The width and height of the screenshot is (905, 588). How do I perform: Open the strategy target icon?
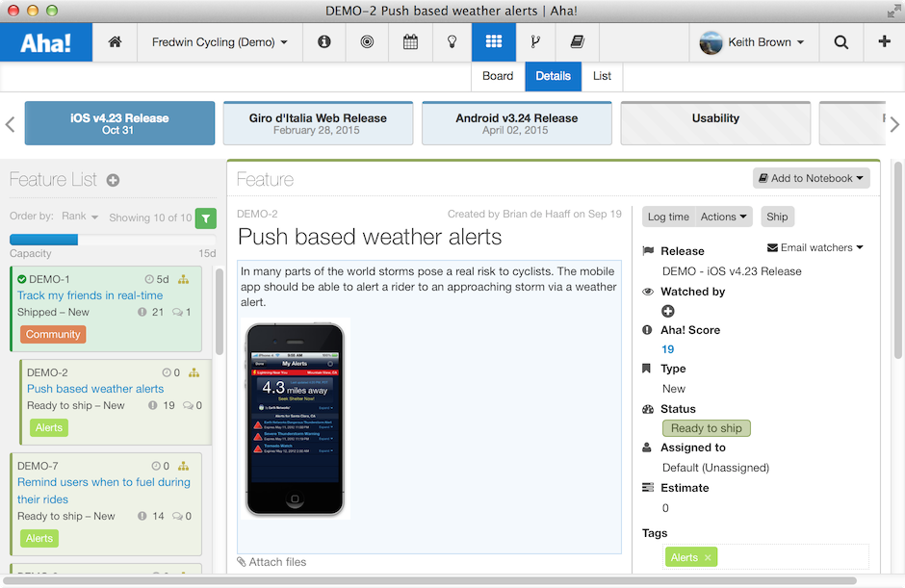tap(367, 41)
